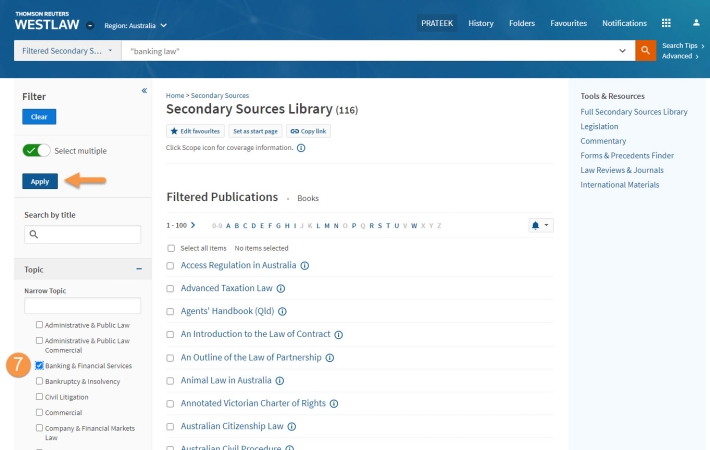The image size is (710, 450).
Task: Click the bell alert icon
Action: 535,225
